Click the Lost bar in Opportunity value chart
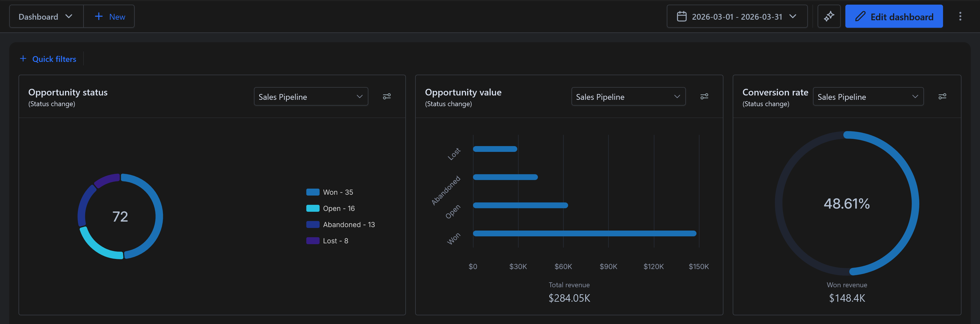Screen dimensions: 980x324 click(x=495, y=149)
